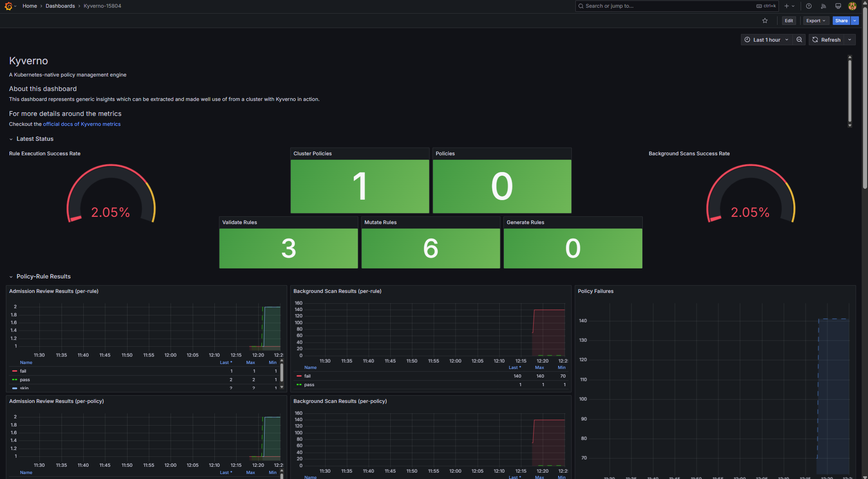
Task: Zoom out time range with magnifier icon
Action: tap(799, 40)
